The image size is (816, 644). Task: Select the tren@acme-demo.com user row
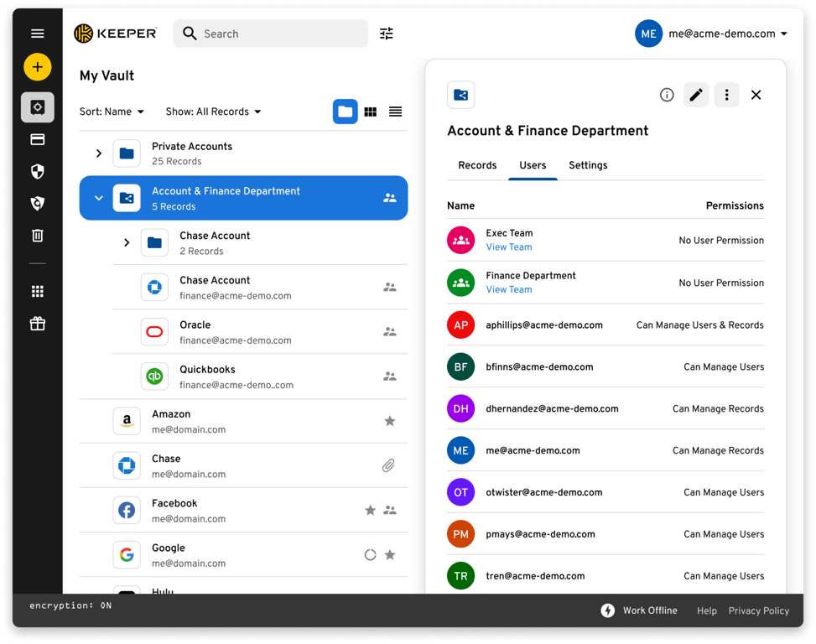click(x=606, y=576)
